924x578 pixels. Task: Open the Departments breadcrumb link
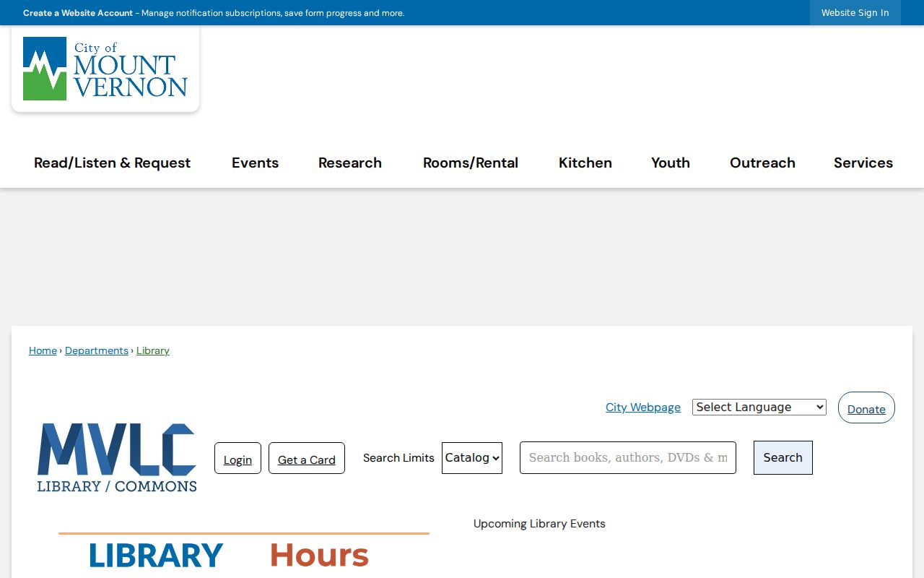97,350
